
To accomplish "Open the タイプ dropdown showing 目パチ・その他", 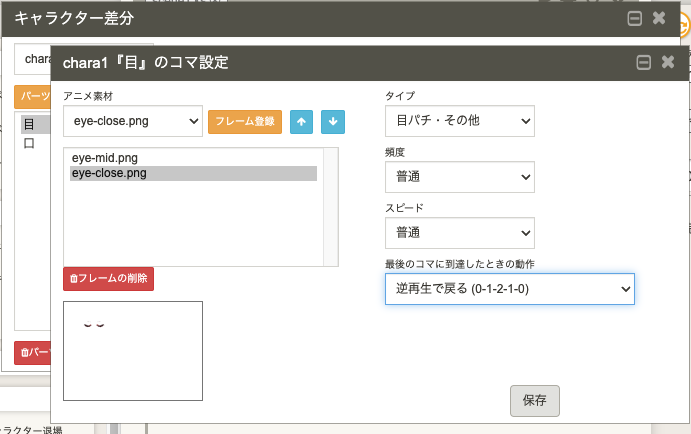I will pos(460,122).
